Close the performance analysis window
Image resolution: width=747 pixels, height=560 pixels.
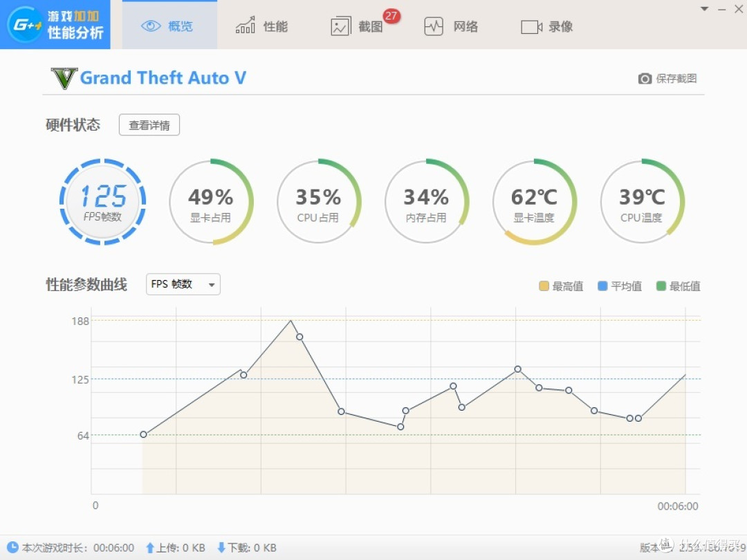[739, 8]
